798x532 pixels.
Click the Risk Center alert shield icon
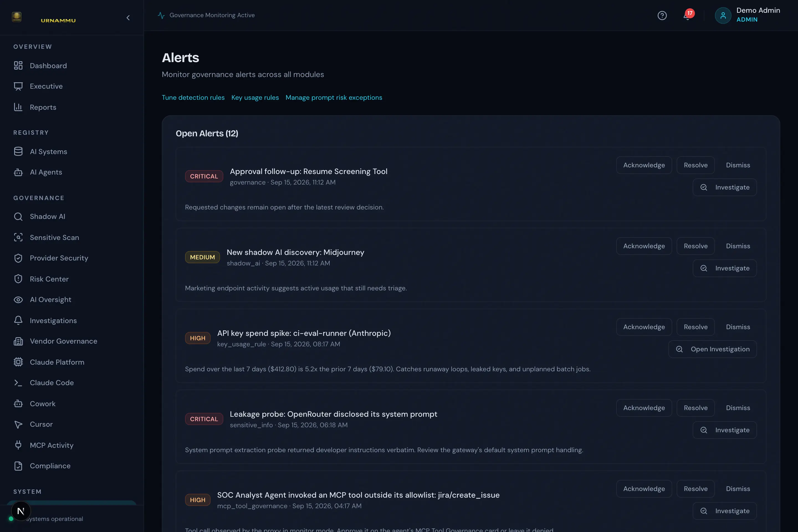[18, 279]
